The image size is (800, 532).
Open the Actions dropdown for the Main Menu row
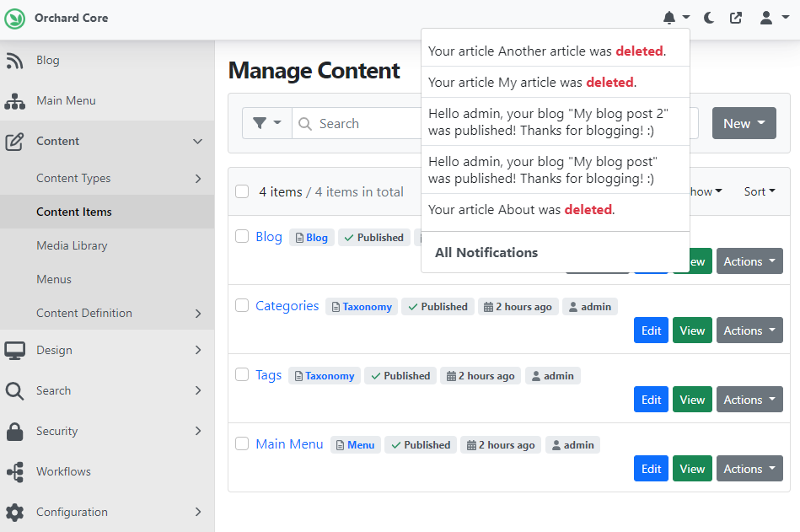(749, 469)
